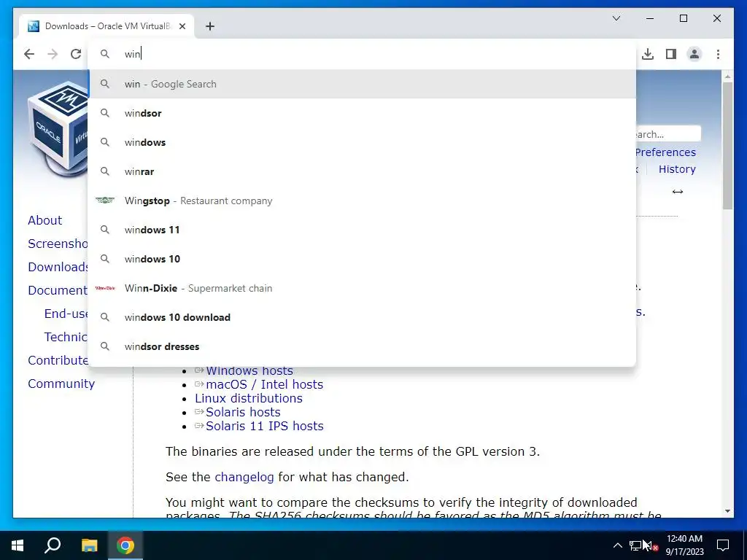747x560 pixels.
Task: Open the Windows hosts download link
Action: point(249,371)
